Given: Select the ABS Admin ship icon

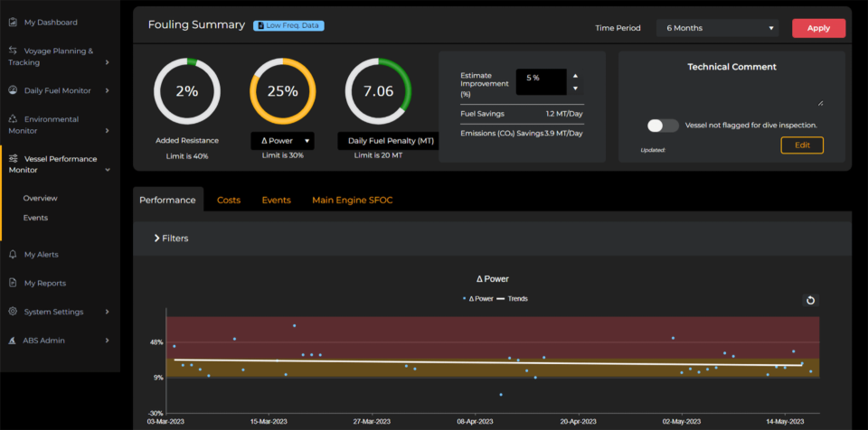Looking at the screenshot, I should click(13, 341).
